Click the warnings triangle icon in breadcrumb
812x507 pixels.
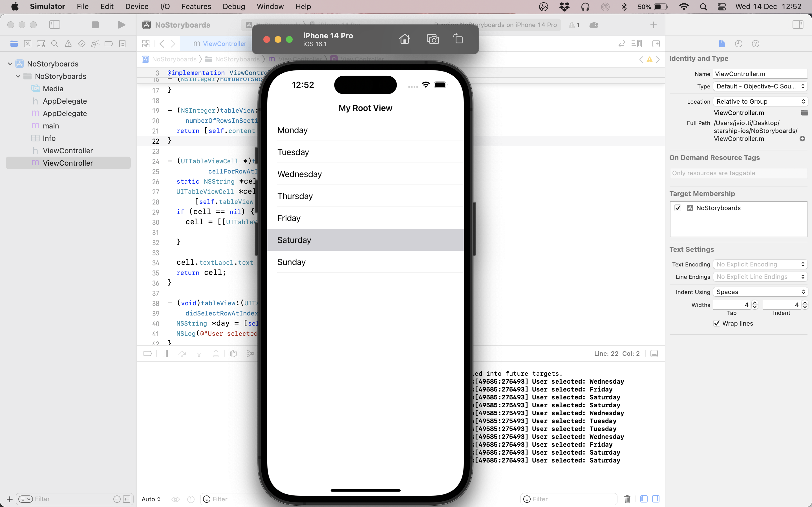tap(650, 58)
